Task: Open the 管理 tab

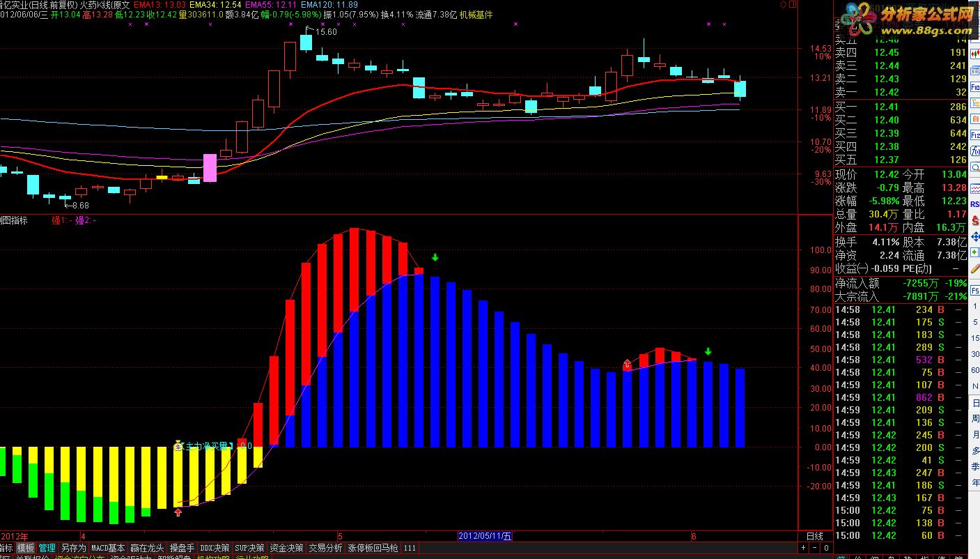Action: click(47, 548)
